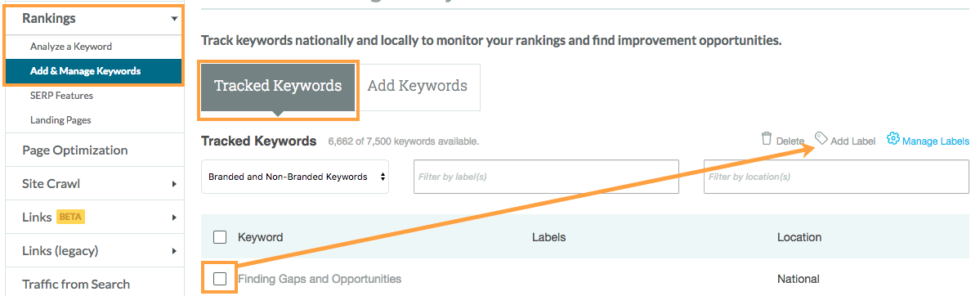Click the Delete trash can icon
The width and height of the screenshot is (980, 296).
[767, 139]
